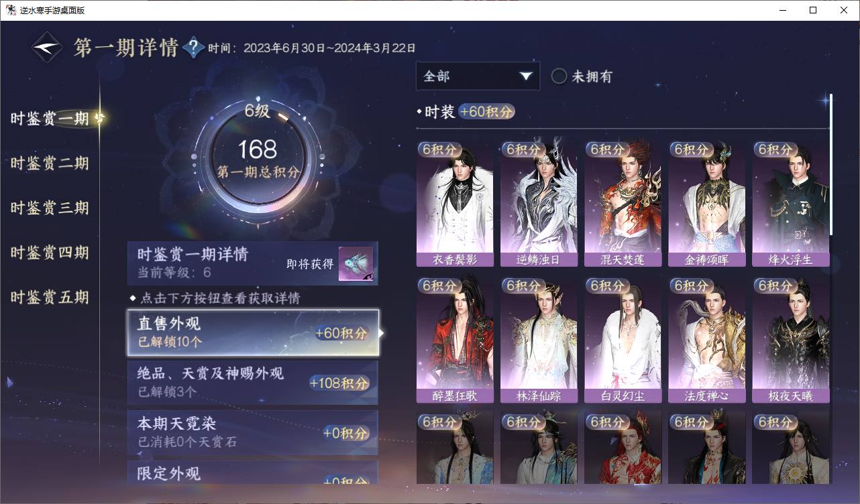Select the 混天焚莲 outfit card
This screenshot has height=504, width=860.
click(x=623, y=204)
